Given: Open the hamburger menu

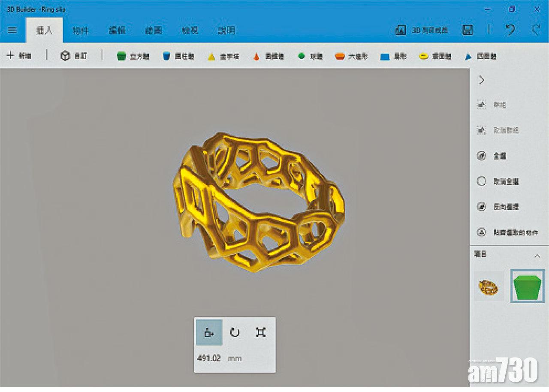Looking at the screenshot, I should click(12, 30).
